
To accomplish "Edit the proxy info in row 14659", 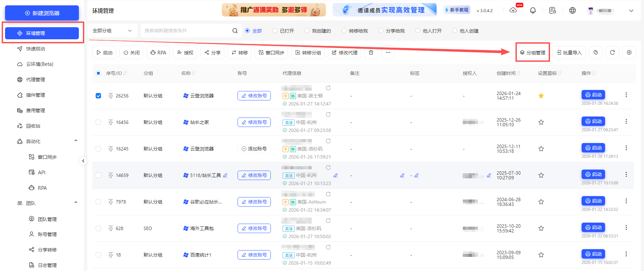I will point(335,175).
